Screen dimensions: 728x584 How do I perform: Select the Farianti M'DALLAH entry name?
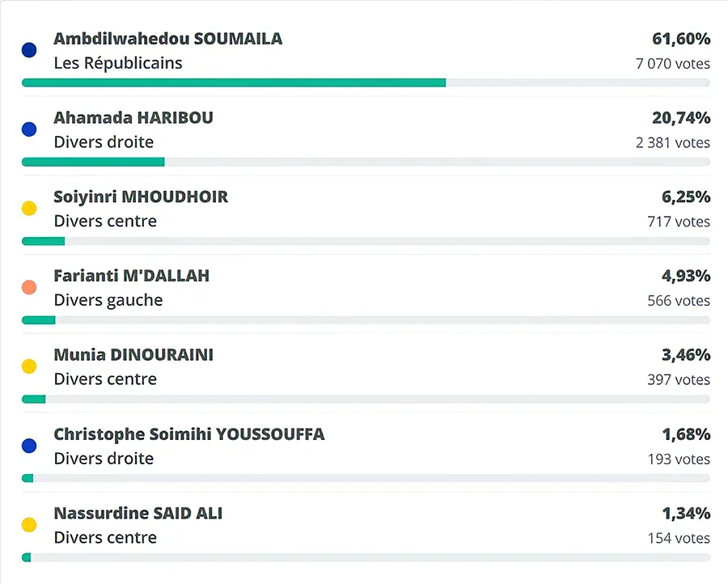point(131,276)
